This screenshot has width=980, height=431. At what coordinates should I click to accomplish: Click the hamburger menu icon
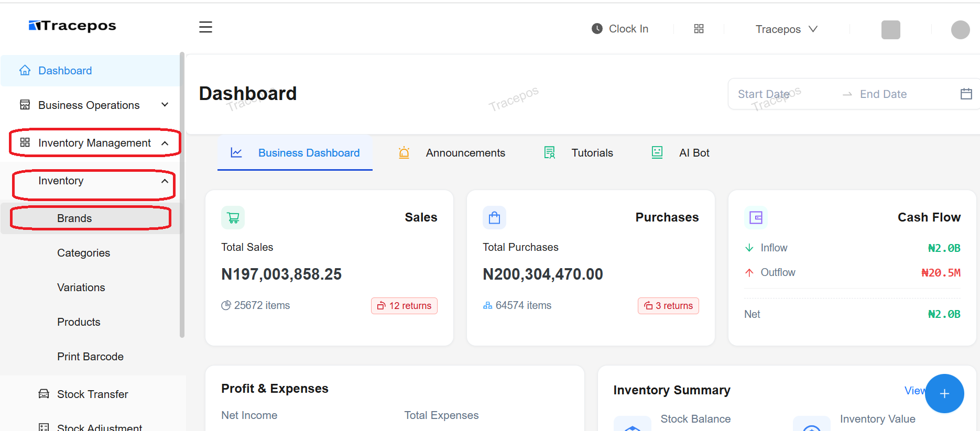point(205,27)
